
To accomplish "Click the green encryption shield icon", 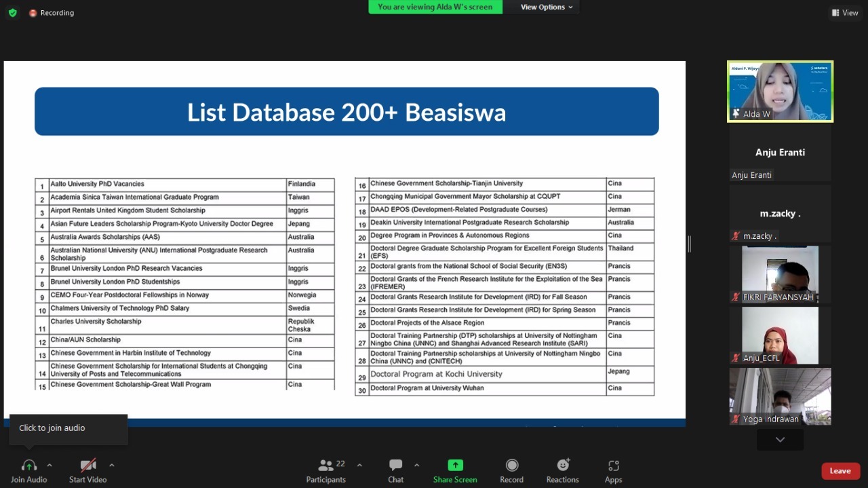I will (12, 12).
